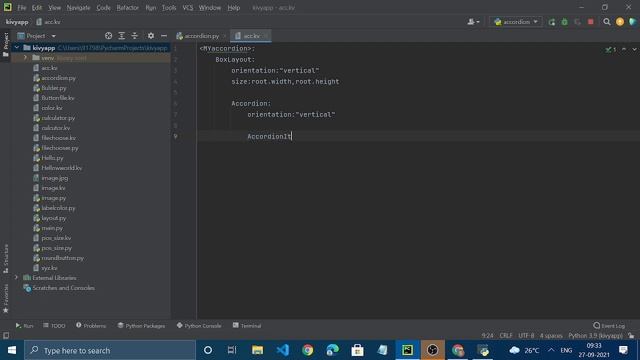Click the Collapse All icon in Project panel
The image size is (640, 360).
pyautogui.click(x=135, y=36)
